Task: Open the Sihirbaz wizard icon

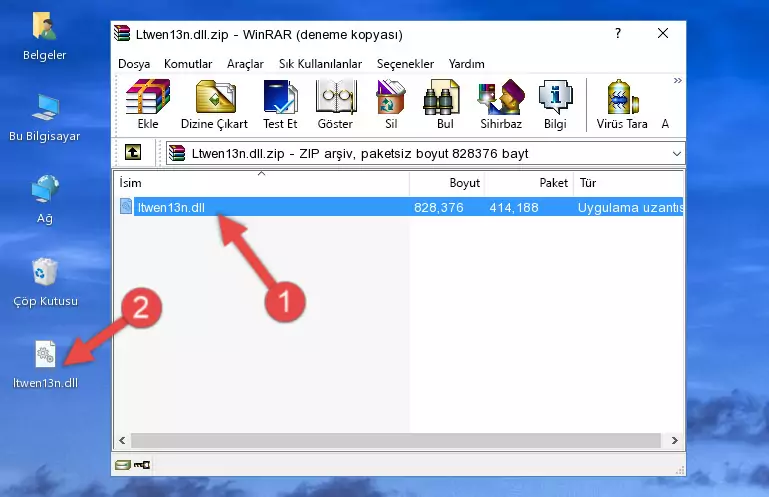Action: pyautogui.click(x=501, y=105)
